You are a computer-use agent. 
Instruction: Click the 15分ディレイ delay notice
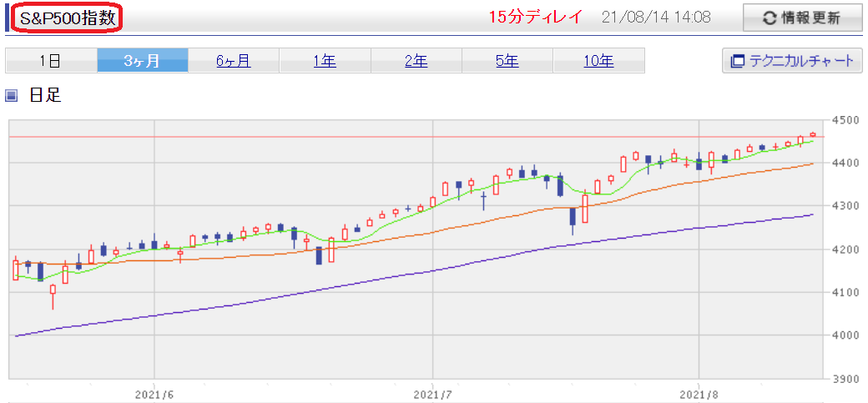coord(536,18)
